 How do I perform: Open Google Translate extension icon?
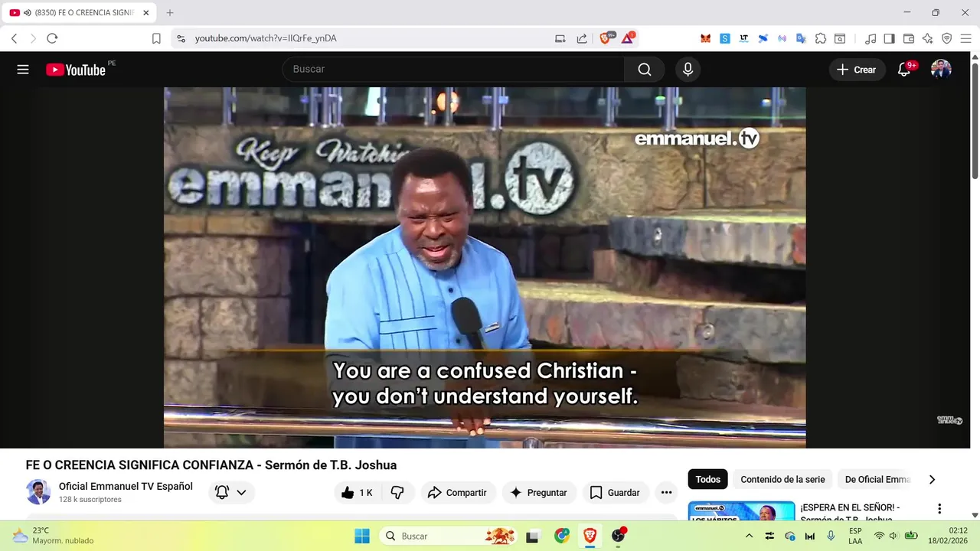coord(801,38)
